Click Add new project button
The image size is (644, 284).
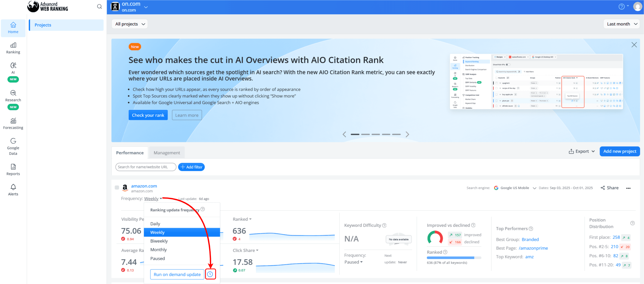pyautogui.click(x=620, y=151)
